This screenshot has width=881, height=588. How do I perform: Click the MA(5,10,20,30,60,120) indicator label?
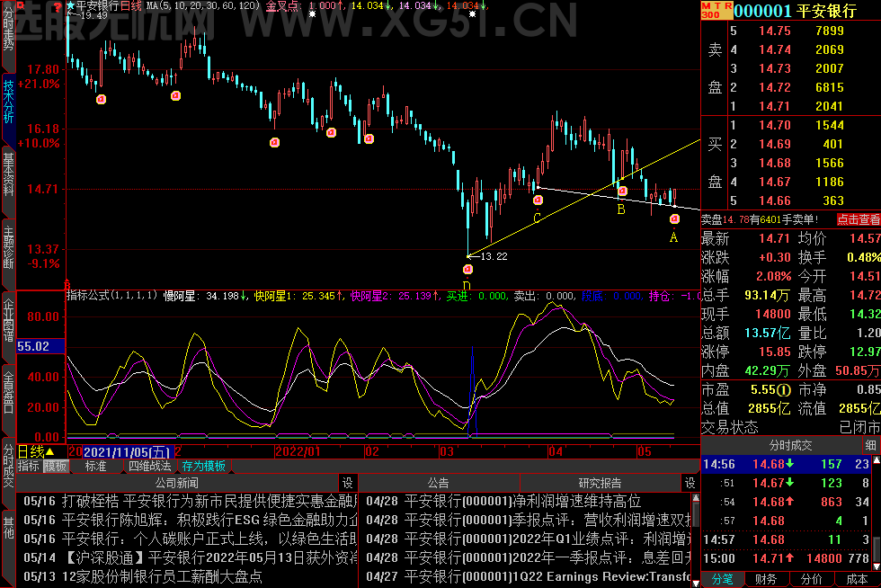[x=203, y=5]
